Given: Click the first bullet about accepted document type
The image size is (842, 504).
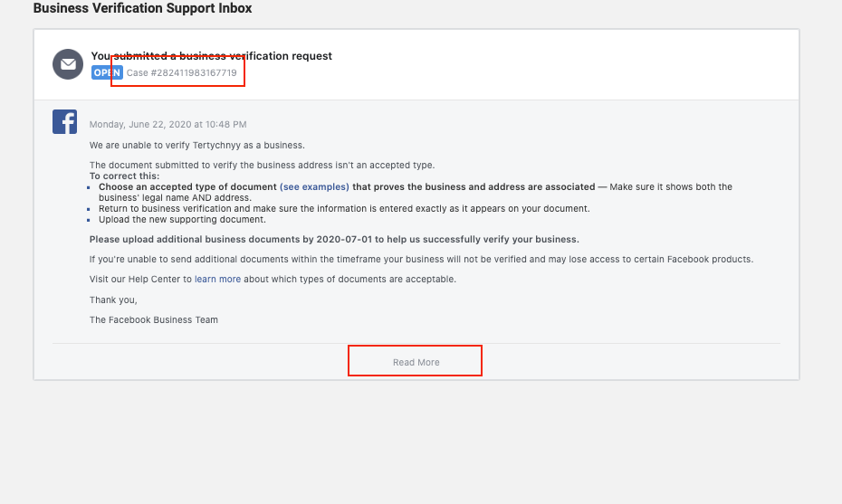Looking at the screenshot, I should [x=415, y=192].
